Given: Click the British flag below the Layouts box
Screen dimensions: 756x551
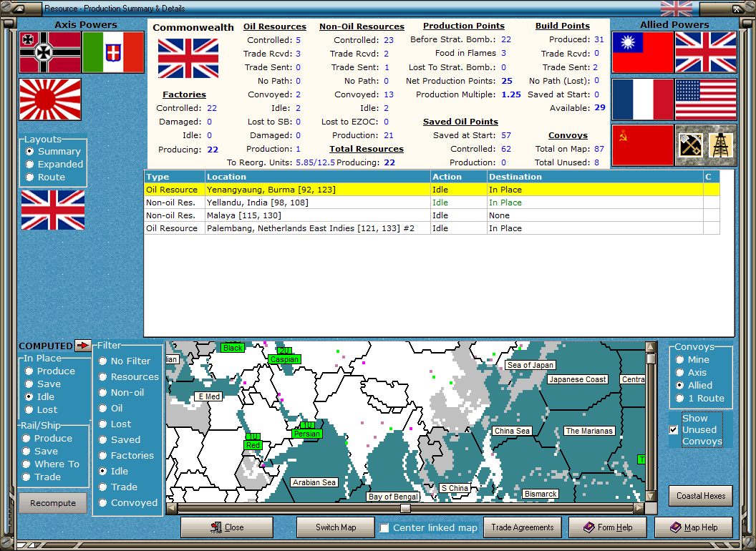Looking at the screenshot, I should pyautogui.click(x=53, y=210).
